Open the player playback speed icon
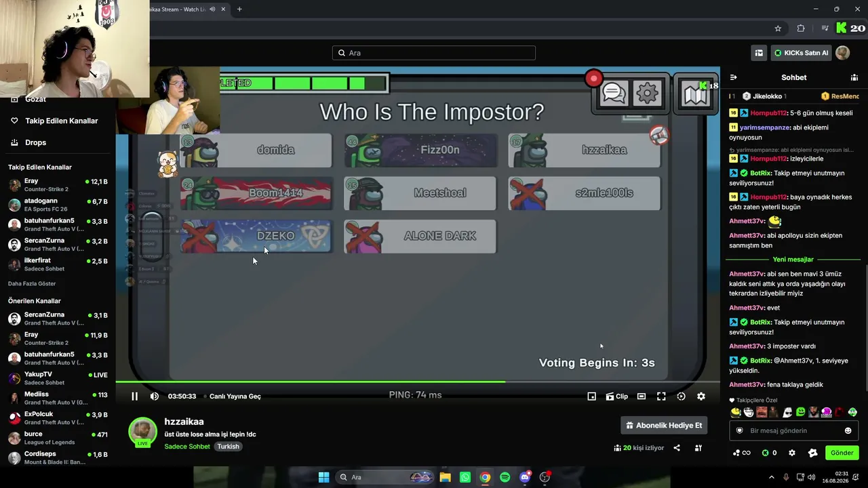 [682, 396]
